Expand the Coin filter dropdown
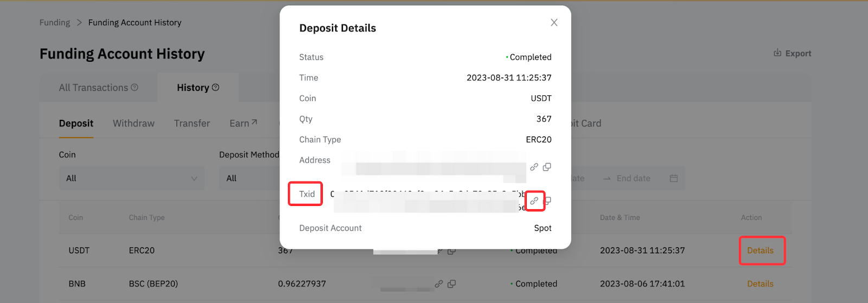This screenshot has width=868, height=303. click(x=131, y=178)
